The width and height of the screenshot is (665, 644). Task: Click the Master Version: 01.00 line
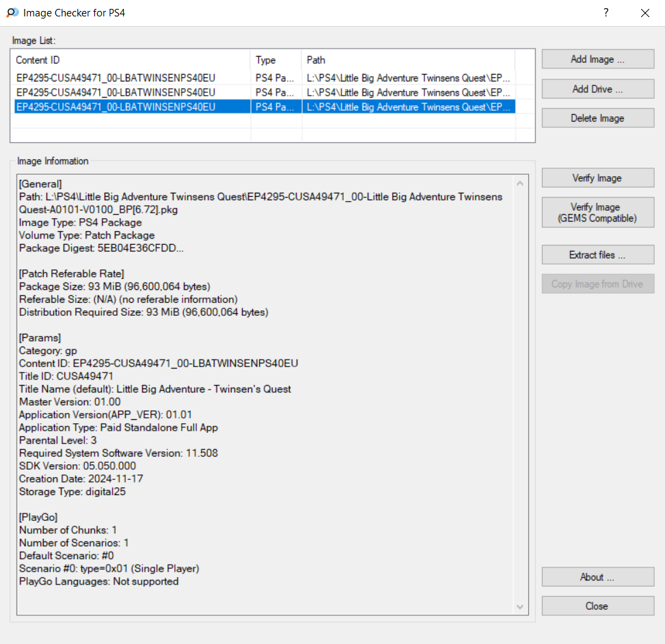70,402
